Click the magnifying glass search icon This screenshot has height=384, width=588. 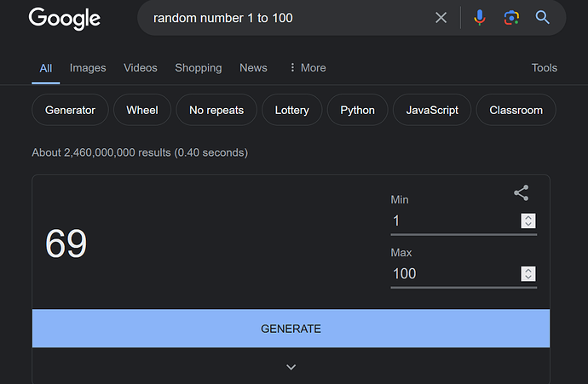point(542,17)
